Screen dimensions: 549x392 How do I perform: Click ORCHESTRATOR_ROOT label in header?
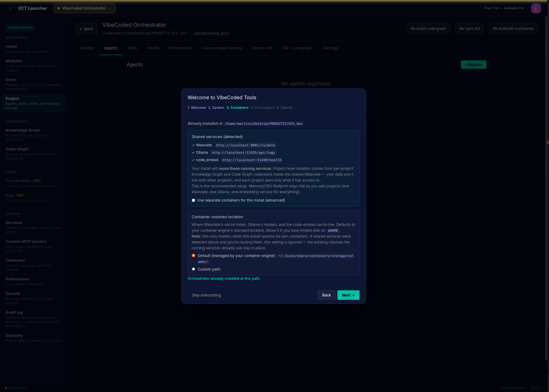click(212, 34)
